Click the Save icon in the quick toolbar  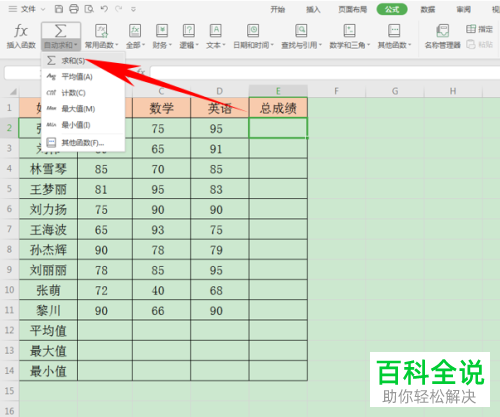click(x=59, y=9)
